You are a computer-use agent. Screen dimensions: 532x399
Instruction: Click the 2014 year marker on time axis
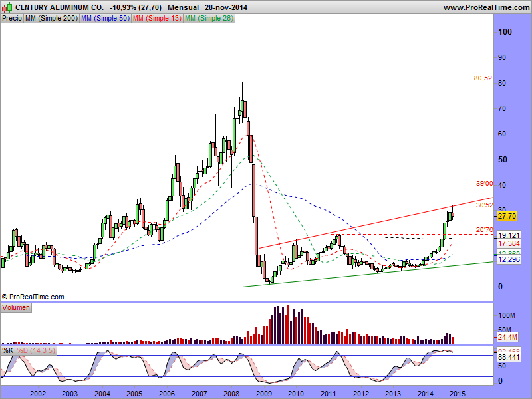[426, 394]
